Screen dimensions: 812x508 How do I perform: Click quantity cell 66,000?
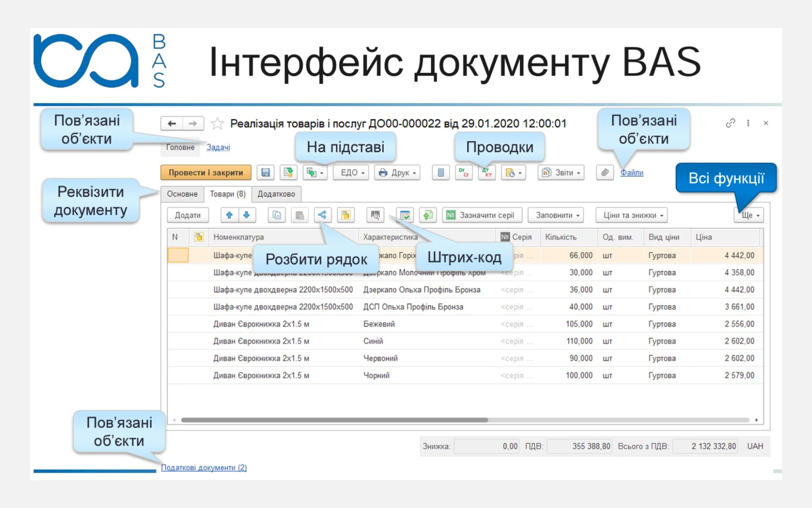pos(569,255)
